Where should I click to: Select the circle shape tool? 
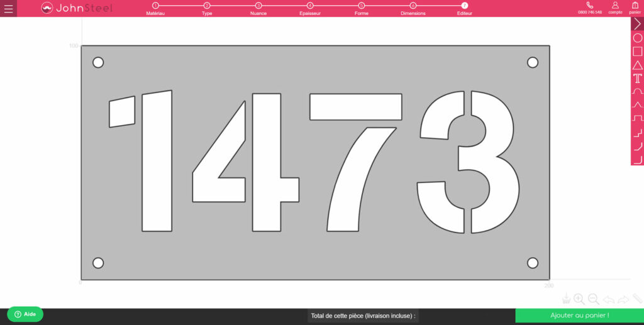(637, 38)
